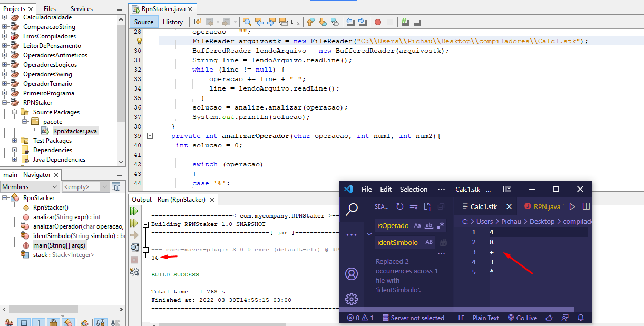Click the Split Editor icon in VS Code
The image size is (644, 326).
coord(587,206)
